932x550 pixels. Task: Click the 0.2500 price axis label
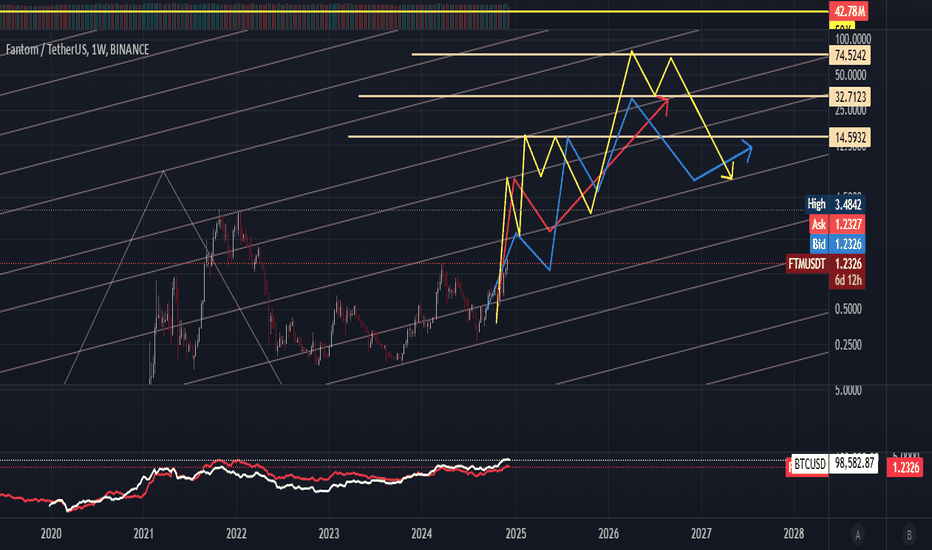[x=848, y=345]
